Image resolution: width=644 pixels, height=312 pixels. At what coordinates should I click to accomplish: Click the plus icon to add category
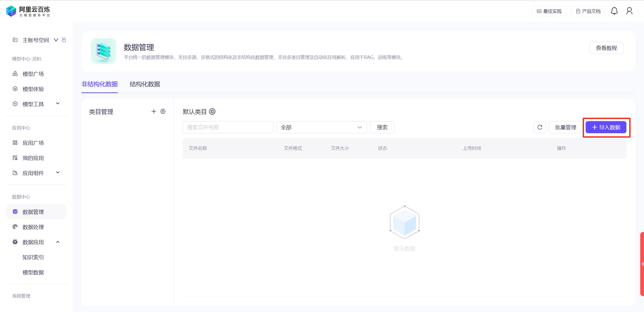click(x=154, y=111)
